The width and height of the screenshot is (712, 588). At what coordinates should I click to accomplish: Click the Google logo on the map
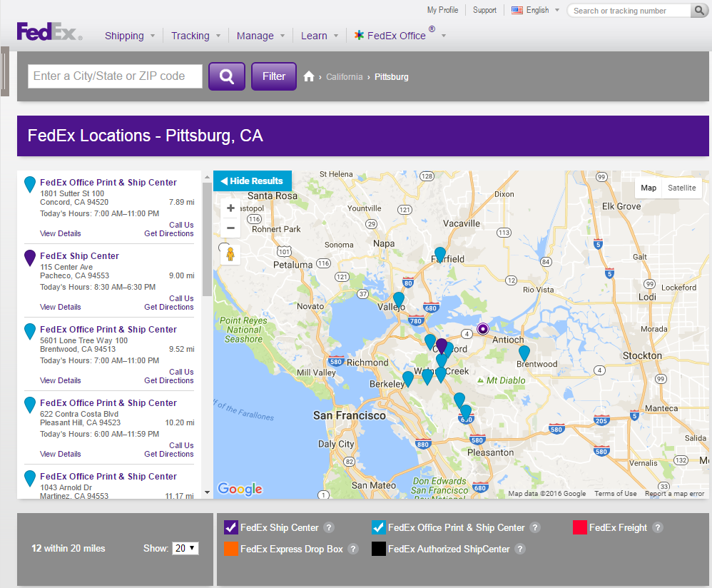coord(240,489)
